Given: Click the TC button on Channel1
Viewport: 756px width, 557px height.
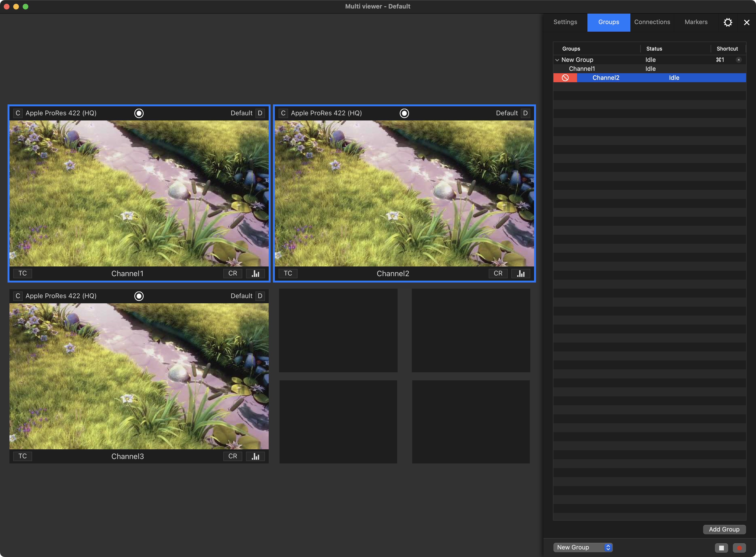Looking at the screenshot, I should tap(23, 274).
